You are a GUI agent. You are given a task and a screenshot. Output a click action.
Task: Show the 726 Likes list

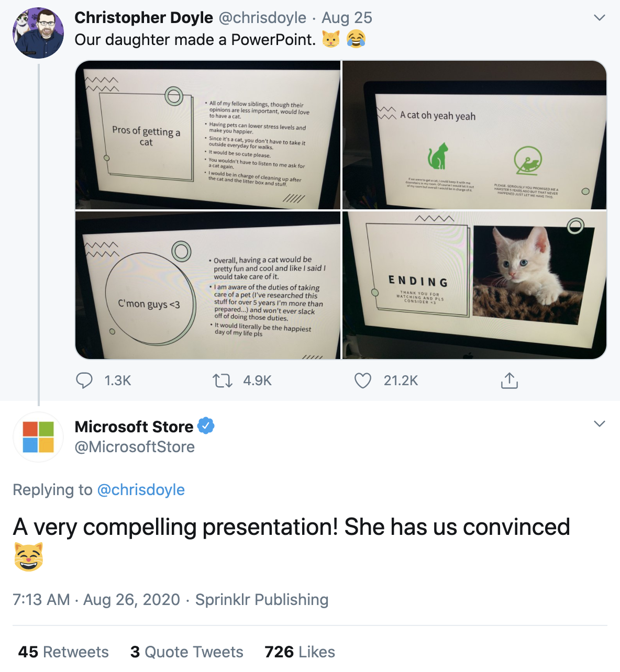[300, 652]
